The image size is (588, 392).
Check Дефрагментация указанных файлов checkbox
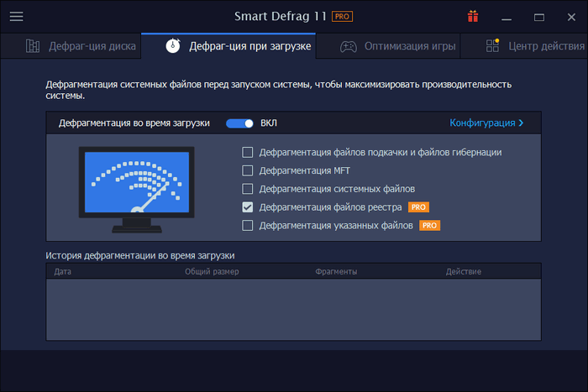247,226
